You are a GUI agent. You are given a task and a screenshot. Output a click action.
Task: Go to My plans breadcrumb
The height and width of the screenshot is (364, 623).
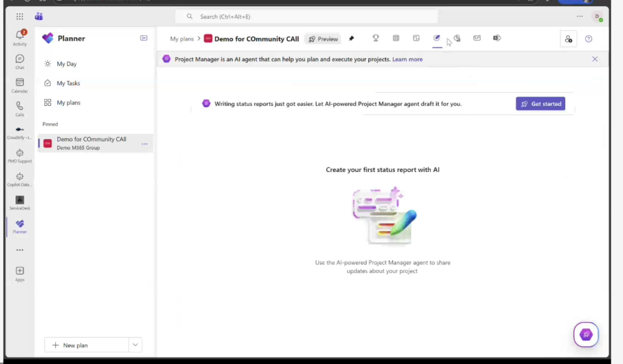coord(181,39)
